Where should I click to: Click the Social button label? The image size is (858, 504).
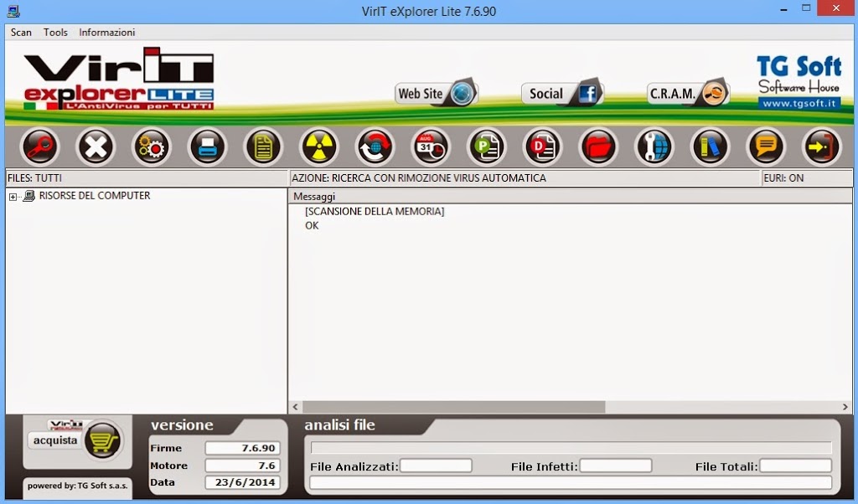[546, 94]
